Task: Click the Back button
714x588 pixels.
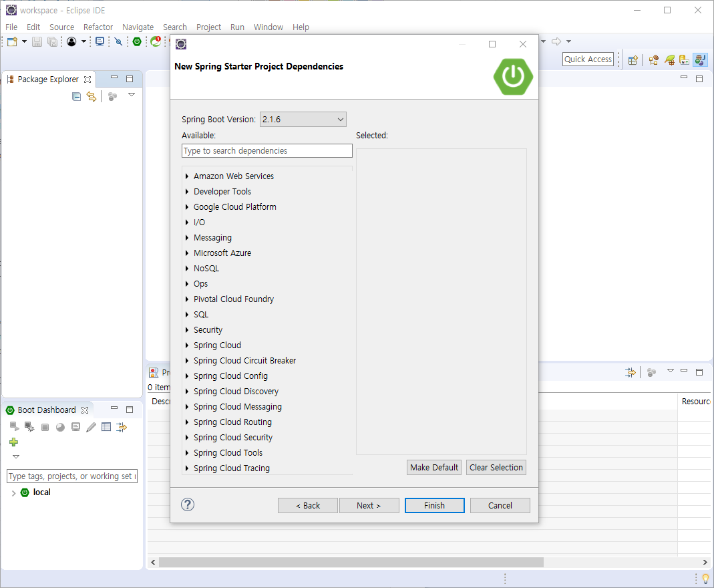Action: pos(308,506)
